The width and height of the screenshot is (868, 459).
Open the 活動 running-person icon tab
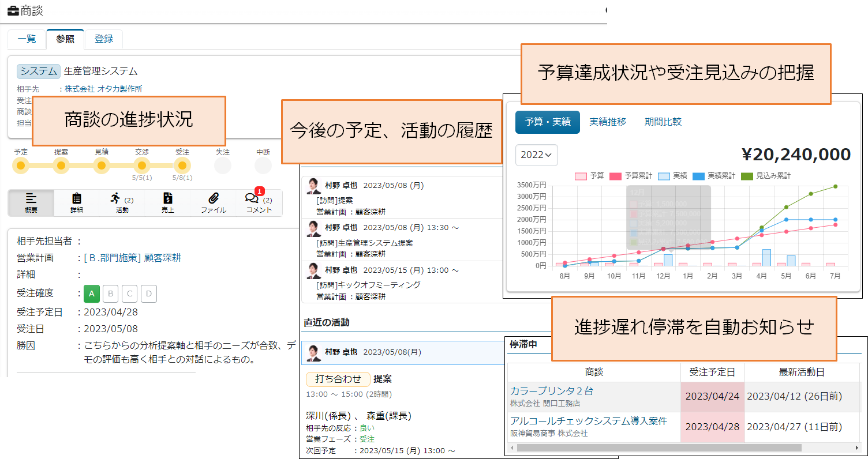coord(122,203)
